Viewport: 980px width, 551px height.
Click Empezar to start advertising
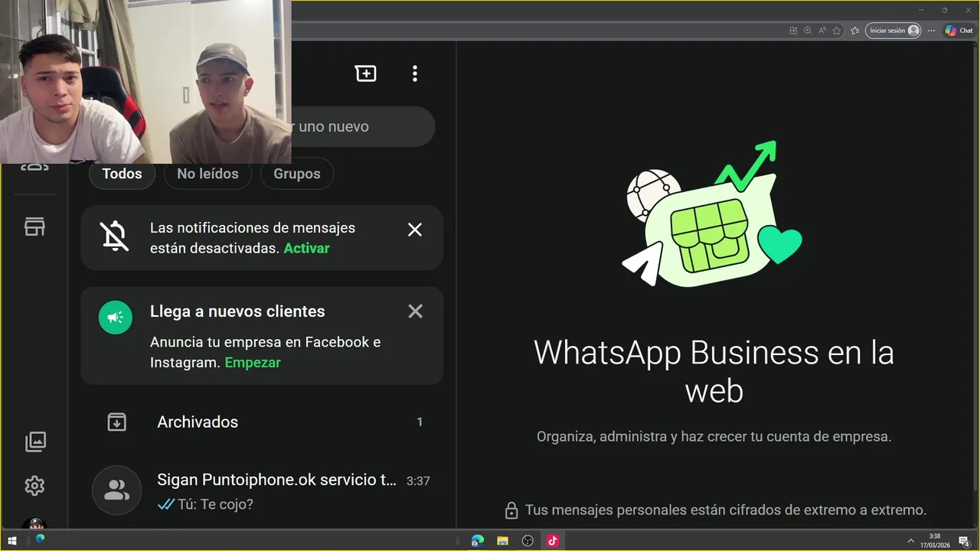click(253, 363)
